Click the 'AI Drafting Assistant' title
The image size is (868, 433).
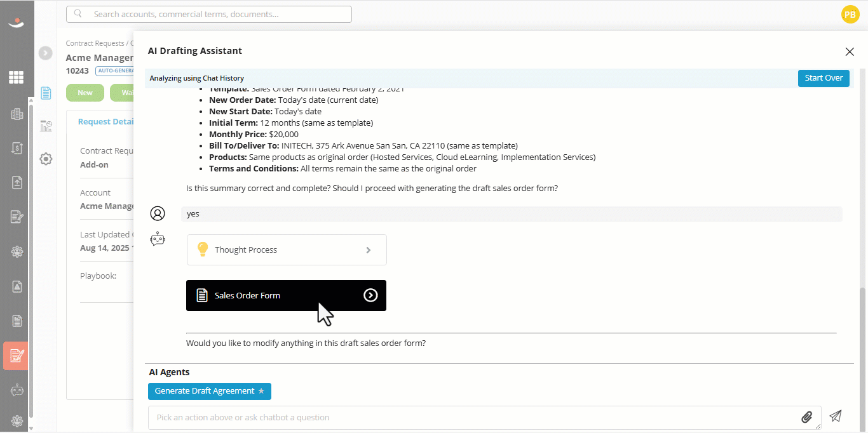pos(195,51)
